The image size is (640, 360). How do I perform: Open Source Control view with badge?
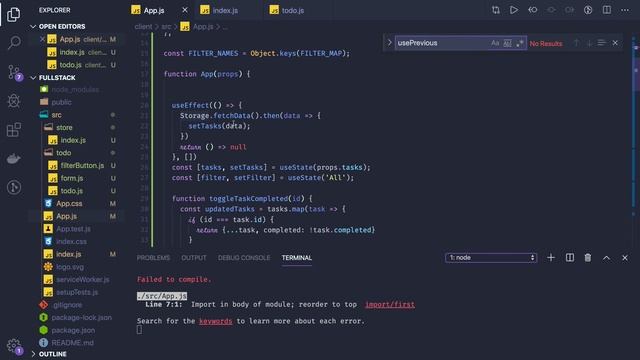tap(15, 72)
